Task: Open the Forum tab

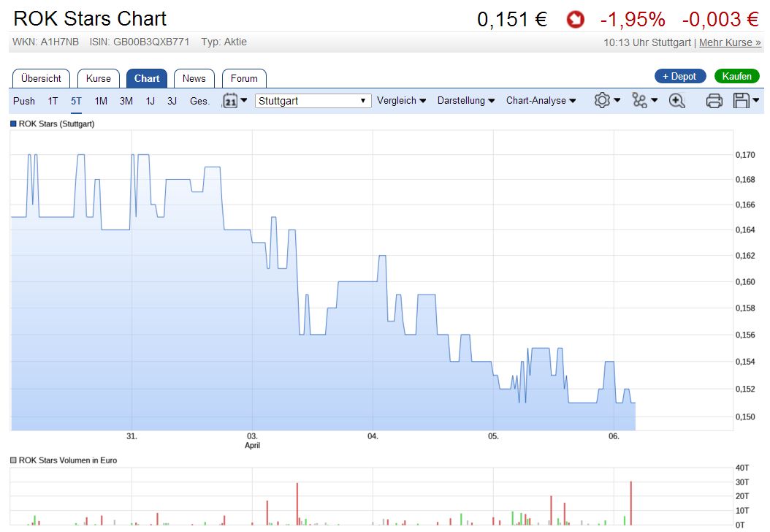Action: coord(244,79)
